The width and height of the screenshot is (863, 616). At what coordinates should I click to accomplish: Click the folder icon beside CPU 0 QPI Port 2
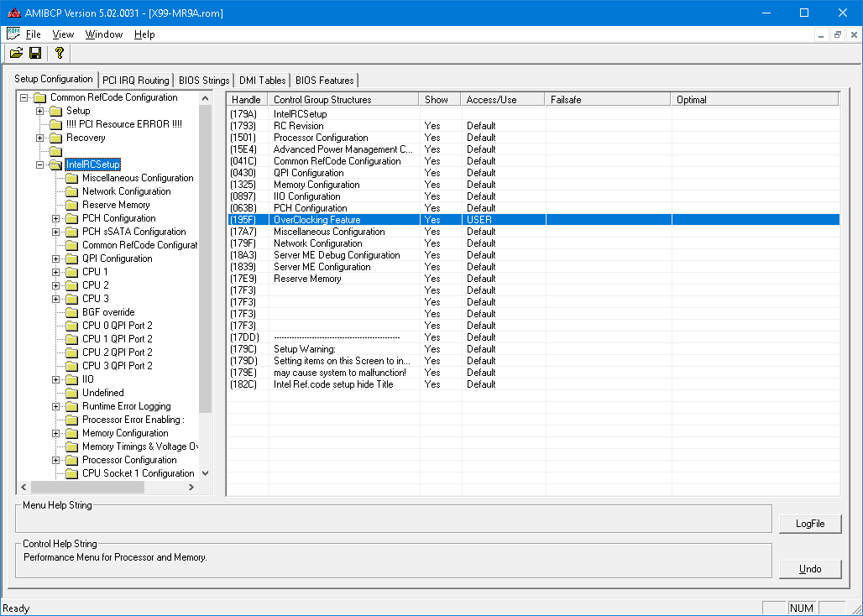71,326
